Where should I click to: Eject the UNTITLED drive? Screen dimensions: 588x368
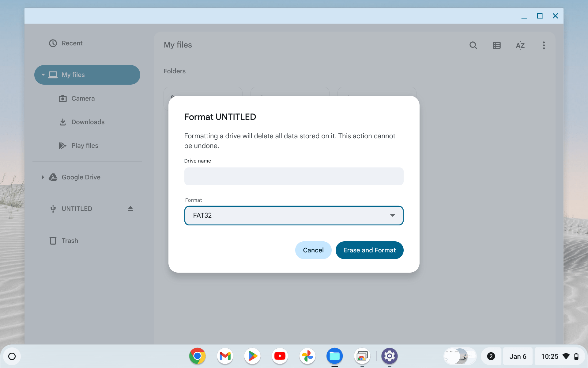pos(130,209)
